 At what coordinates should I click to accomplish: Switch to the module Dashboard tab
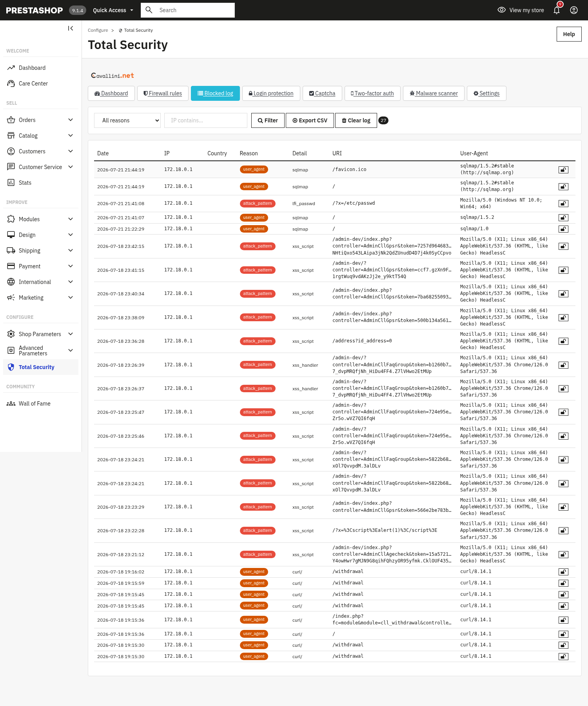click(111, 93)
